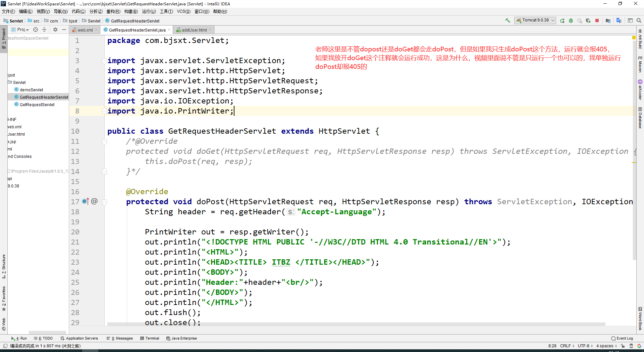Open the 编辑(E) menu

point(26,11)
